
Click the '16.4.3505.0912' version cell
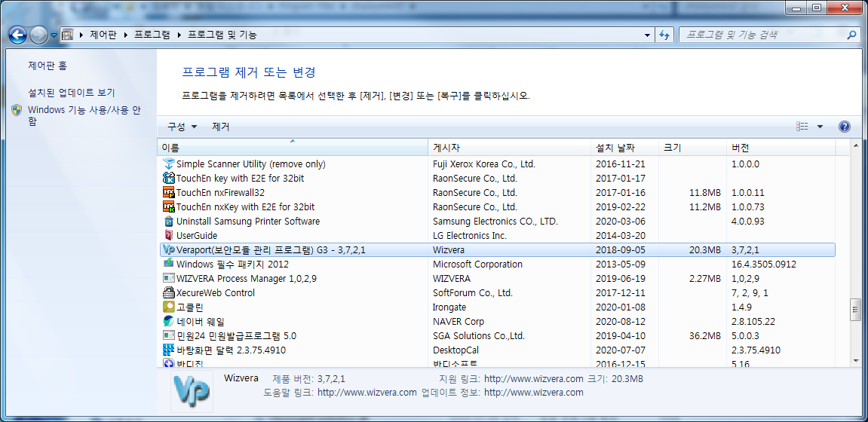(x=763, y=264)
